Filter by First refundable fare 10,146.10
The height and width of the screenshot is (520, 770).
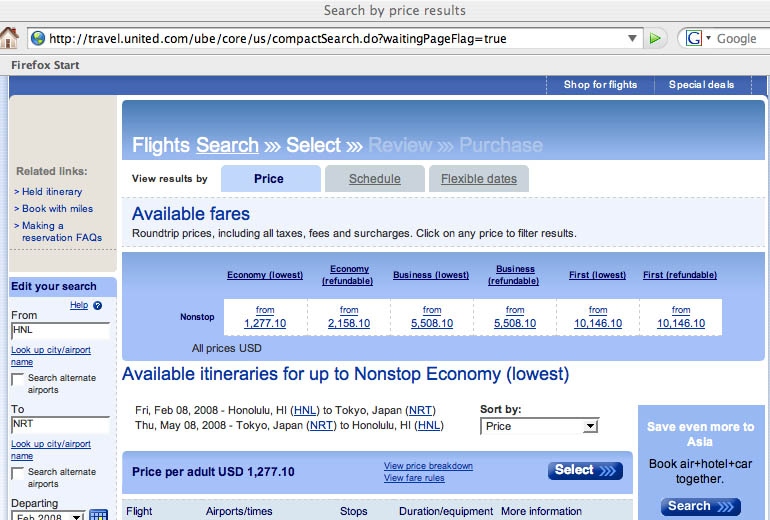coord(681,323)
